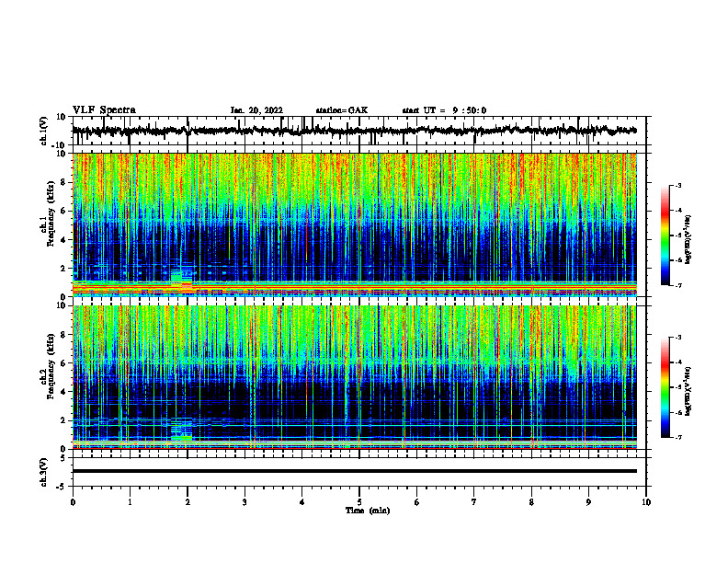Click time axis tick label "8"

click(531, 502)
